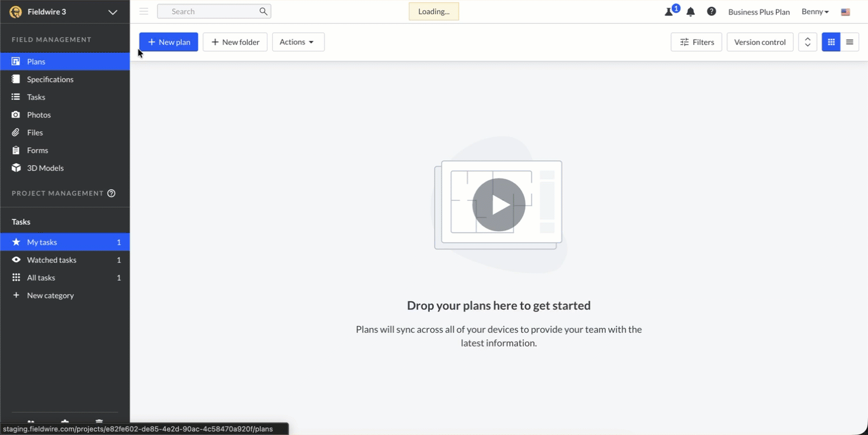Switch to list view
The width and height of the screenshot is (868, 435).
850,42
